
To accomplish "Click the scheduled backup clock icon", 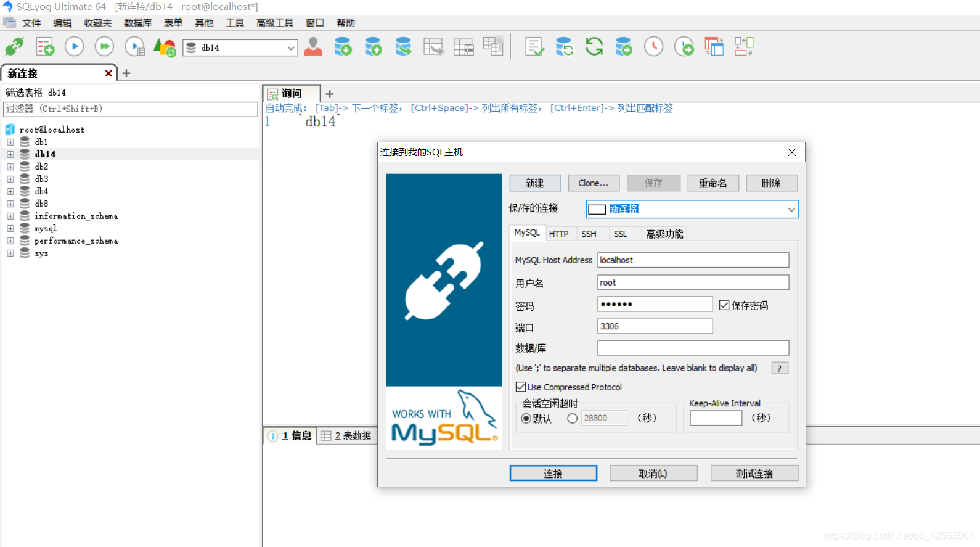I will point(654,47).
